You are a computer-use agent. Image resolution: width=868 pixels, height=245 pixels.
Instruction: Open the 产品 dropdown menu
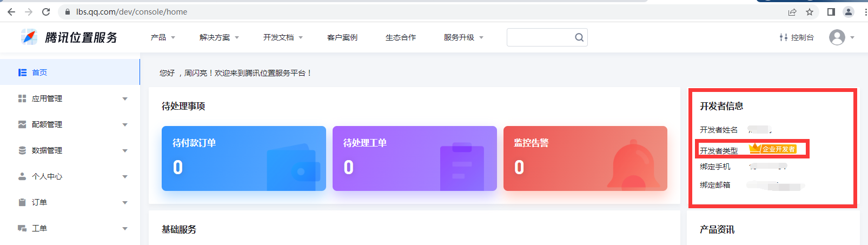(x=163, y=37)
